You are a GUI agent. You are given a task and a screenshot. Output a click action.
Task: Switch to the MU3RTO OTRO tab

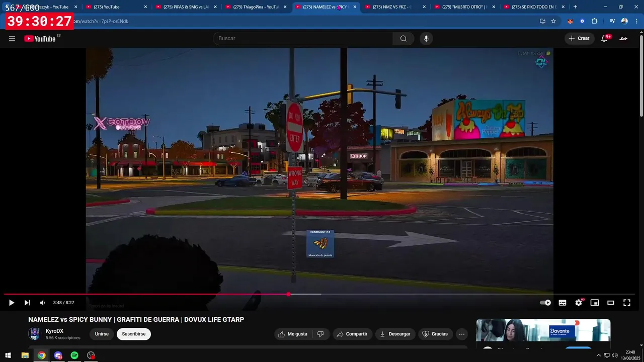(464, 7)
